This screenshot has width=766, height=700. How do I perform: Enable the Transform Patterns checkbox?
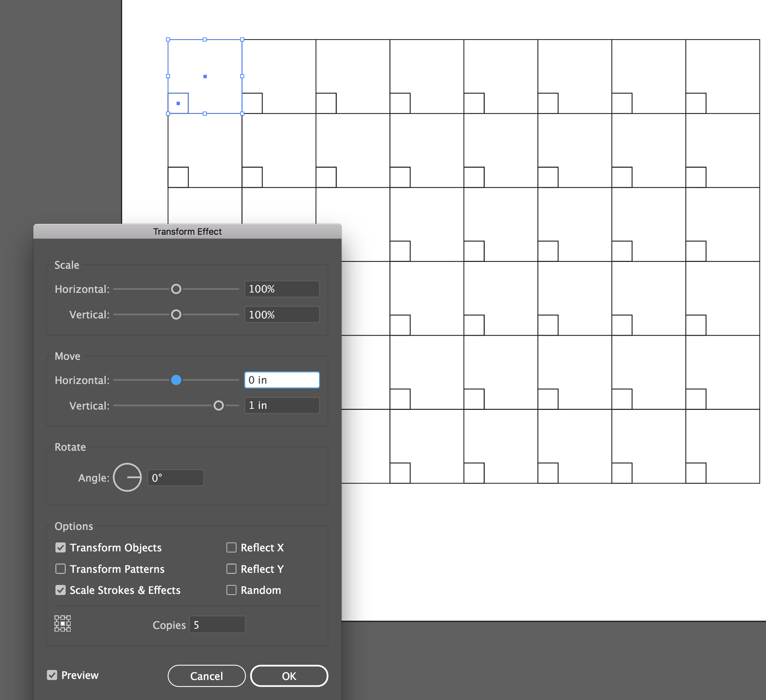pos(61,569)
